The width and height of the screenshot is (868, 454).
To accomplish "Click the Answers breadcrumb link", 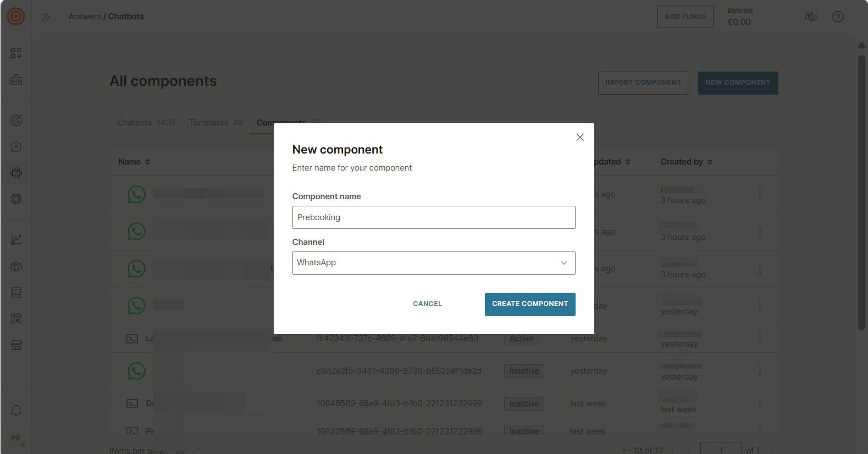I will click(85, 17).
